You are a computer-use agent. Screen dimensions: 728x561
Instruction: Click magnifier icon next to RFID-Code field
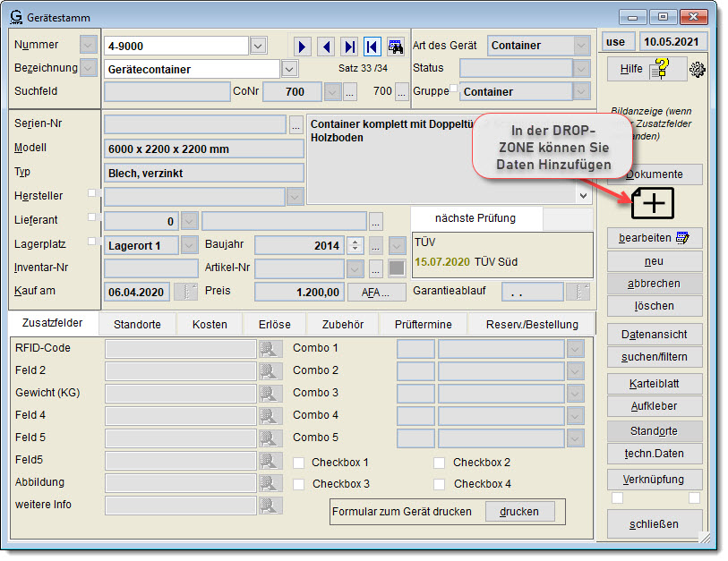pyautogui.click(x=270, y=348)
